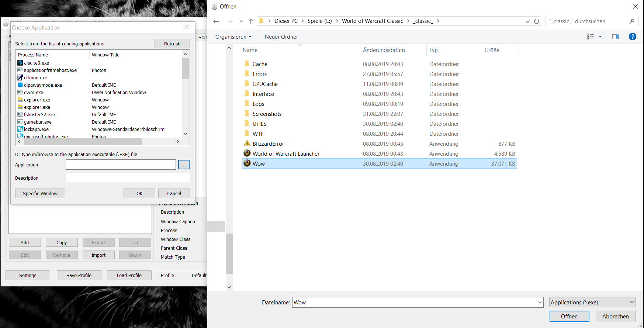Viewport: 644px width, 328px height.
Task: Select the Logs folder icon
Action: [247, 104]
